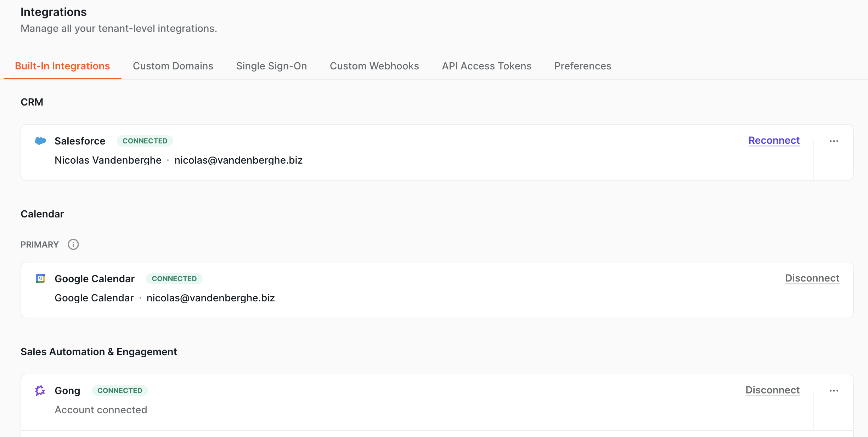Click the Salesforce cloud logo icon

pyautogui.click(x=40, y=141)
